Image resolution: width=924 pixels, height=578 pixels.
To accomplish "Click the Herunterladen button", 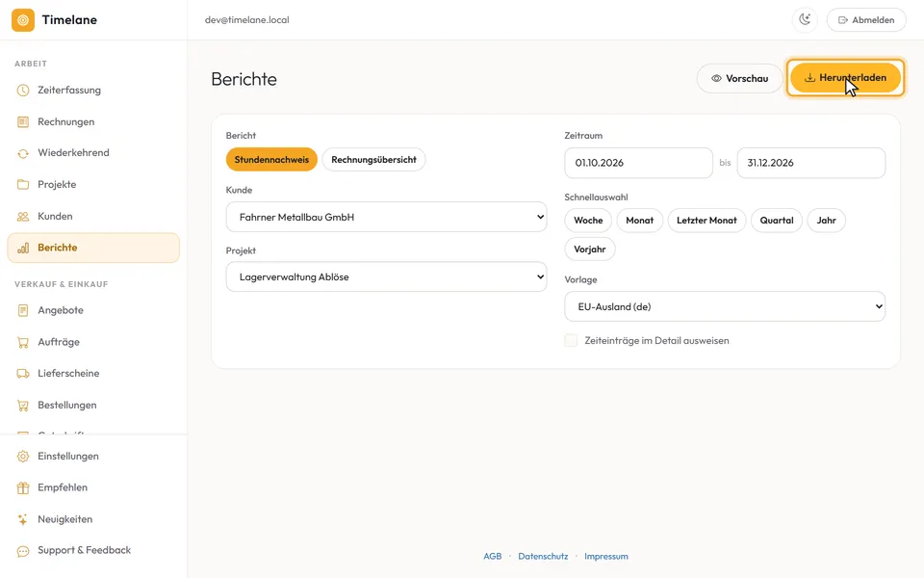I will click(845, 78).
